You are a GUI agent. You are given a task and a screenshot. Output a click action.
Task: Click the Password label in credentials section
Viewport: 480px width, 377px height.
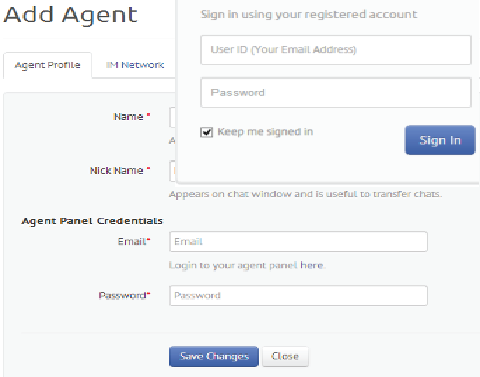click(x=123, y=296)
